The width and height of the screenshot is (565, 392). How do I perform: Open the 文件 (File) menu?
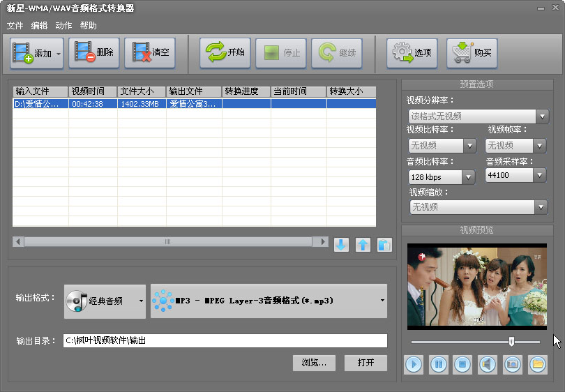(x=15, y=25)
